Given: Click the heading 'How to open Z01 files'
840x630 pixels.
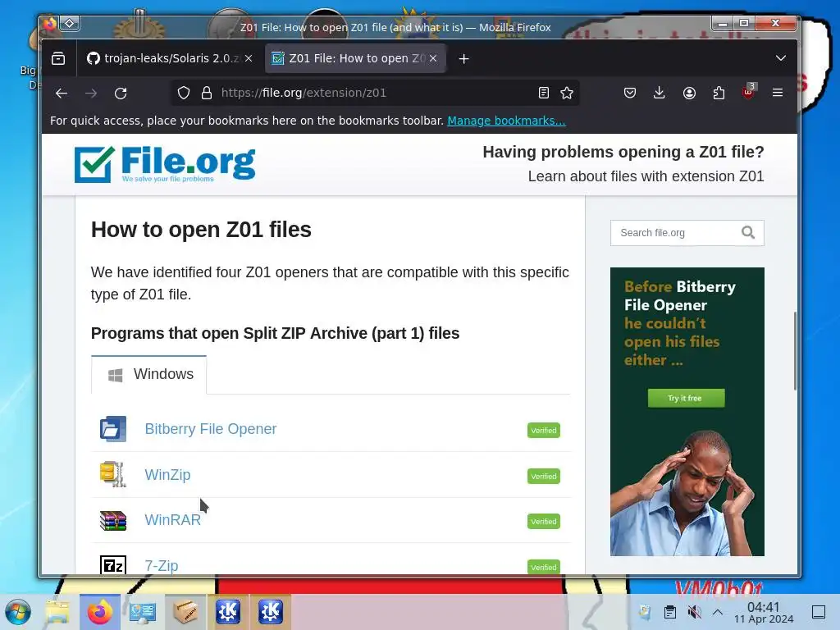Looking at the screenshot, I should click(201, 230).
